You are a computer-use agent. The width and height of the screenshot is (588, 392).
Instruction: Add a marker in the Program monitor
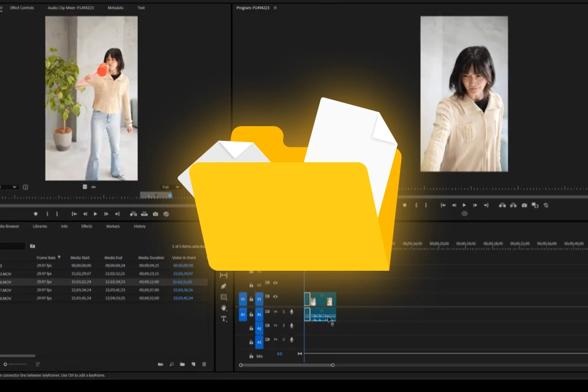[405, 205]
